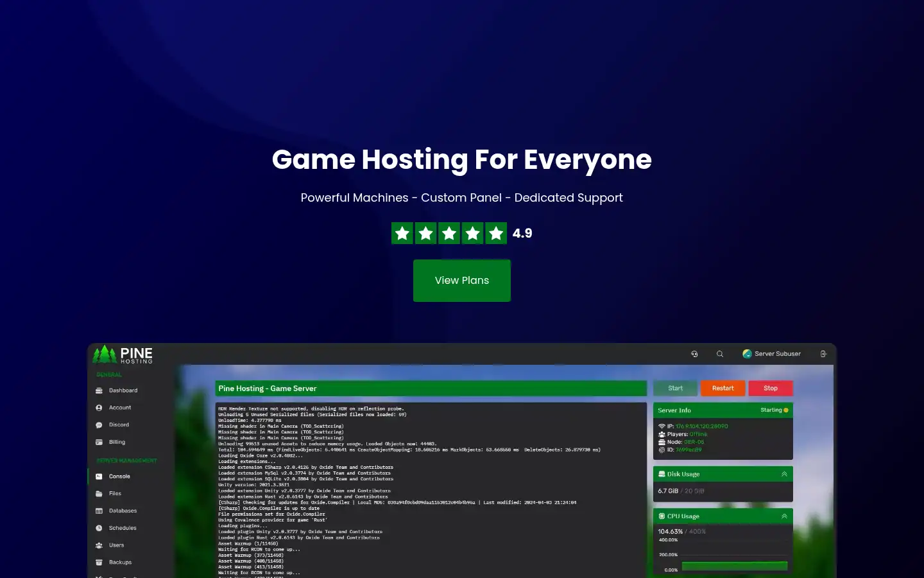Click the players icon beside Players
Image resolution: width=924 pixels, height=578 pixels.
[x=662, y=434]
